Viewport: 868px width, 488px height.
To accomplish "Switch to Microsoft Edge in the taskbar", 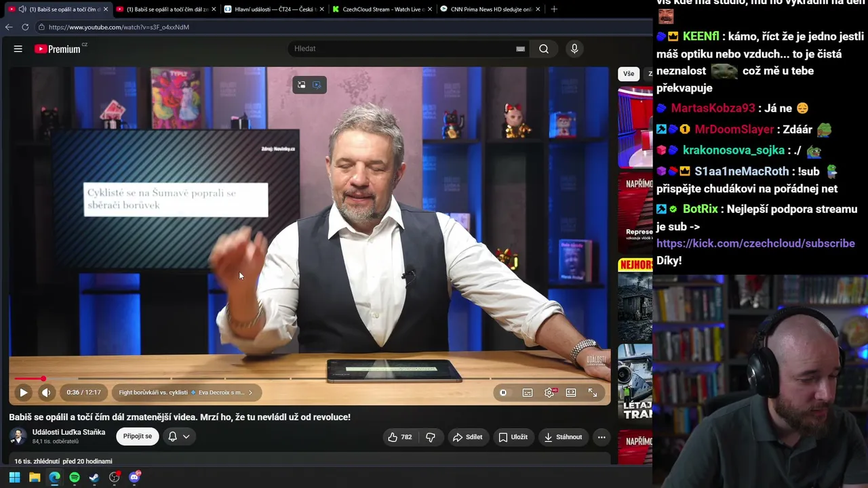I will [54, 477].
